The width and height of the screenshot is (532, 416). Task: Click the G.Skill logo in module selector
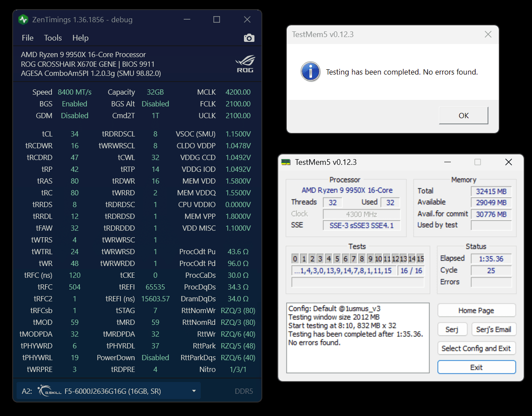(x=48, y=391)
